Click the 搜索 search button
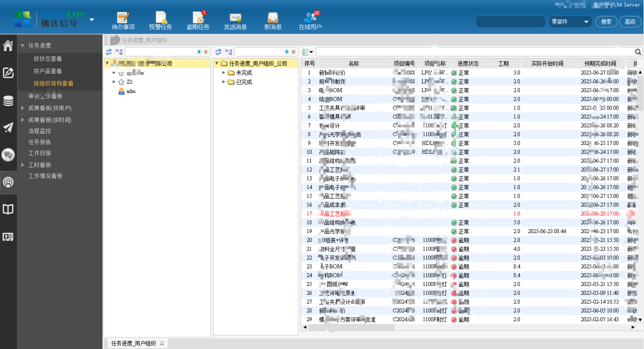This screenshot has height=349, width=644. pos(606,22)
